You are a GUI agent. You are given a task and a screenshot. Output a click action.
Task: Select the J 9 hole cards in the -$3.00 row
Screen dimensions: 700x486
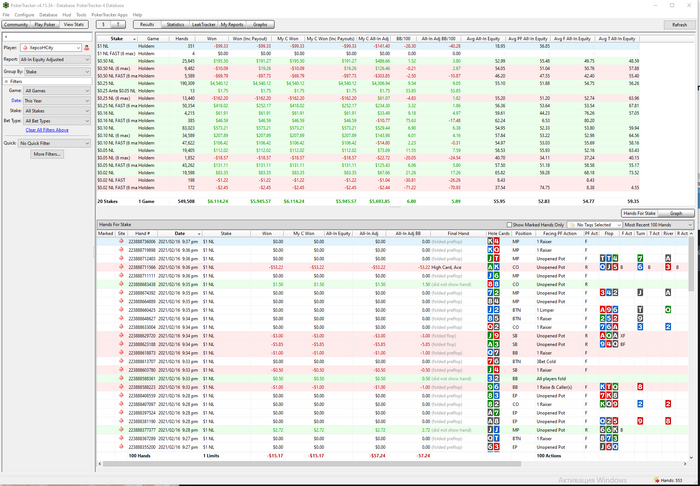[493, 336]
